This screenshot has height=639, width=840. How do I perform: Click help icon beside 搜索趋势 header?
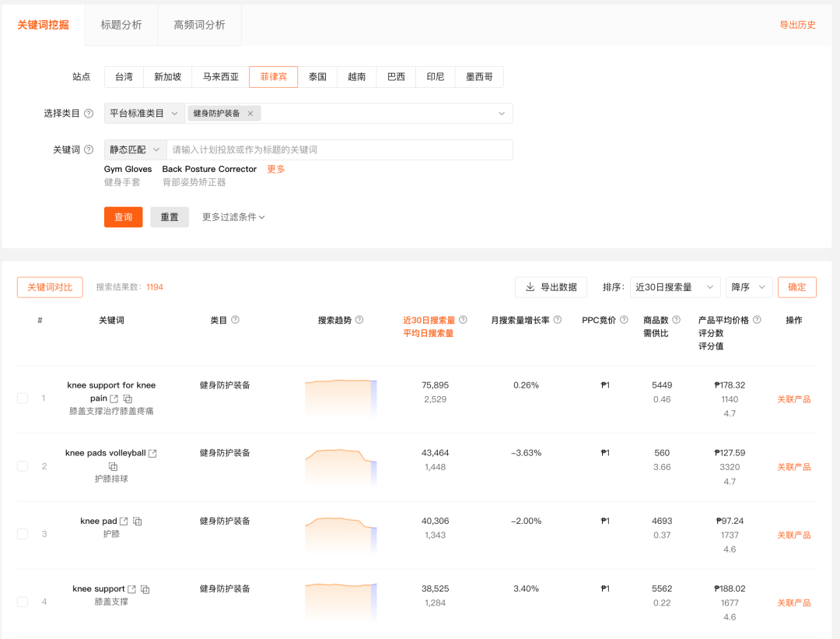click(359, 319)
